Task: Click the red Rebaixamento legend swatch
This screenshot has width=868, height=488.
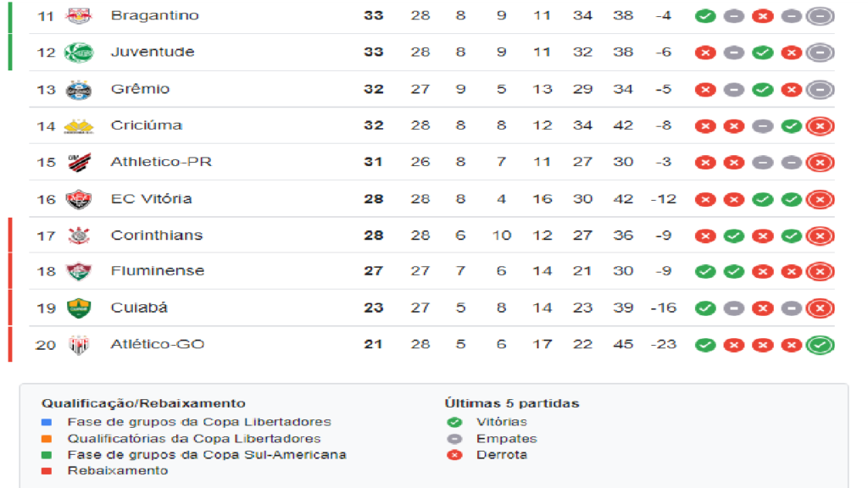Action: 47,471
